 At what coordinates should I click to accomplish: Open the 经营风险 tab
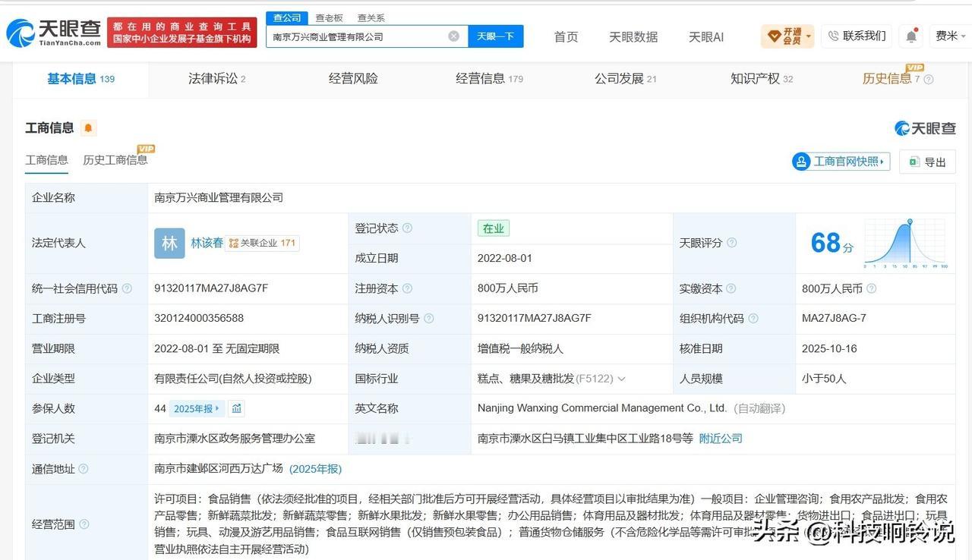pyautogui.click(x=353, y=79)
